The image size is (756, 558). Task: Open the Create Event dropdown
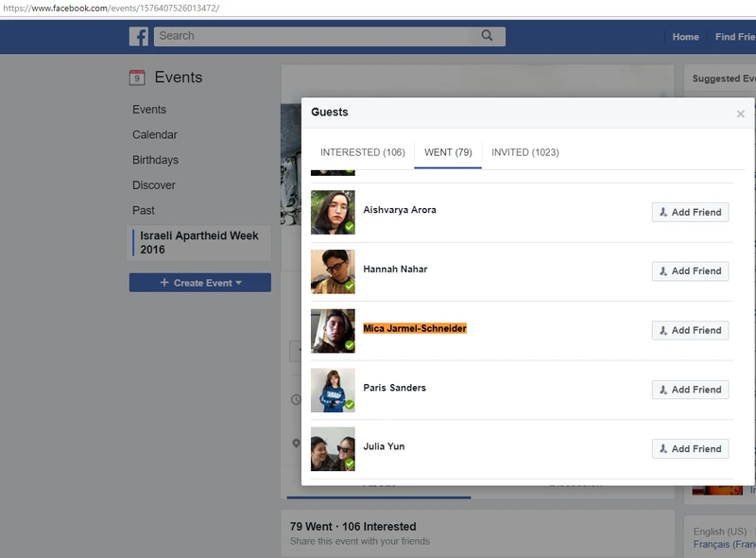click(200, 283)
